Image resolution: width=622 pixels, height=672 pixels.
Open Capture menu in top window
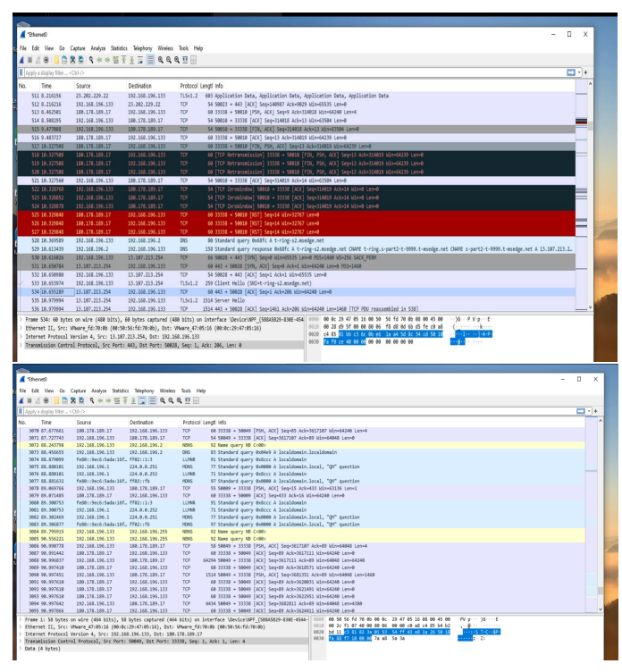pos(78,48)
